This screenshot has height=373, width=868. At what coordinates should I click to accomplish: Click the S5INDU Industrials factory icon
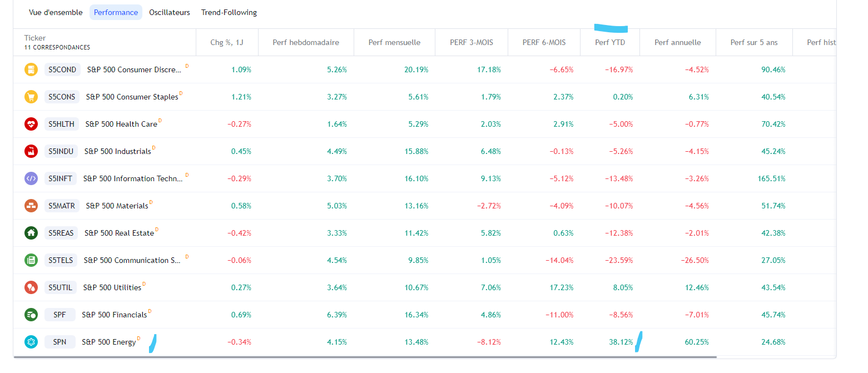(x=31, y=151)
